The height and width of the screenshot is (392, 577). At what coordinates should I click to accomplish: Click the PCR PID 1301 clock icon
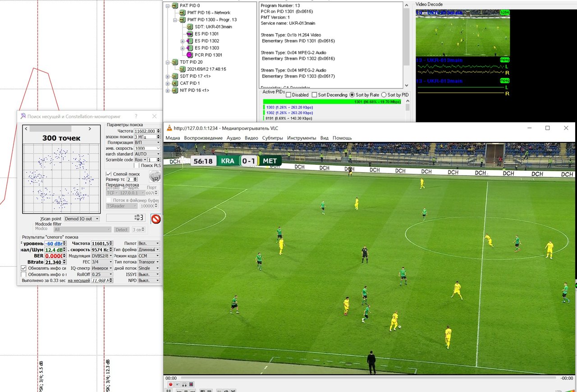189,55
